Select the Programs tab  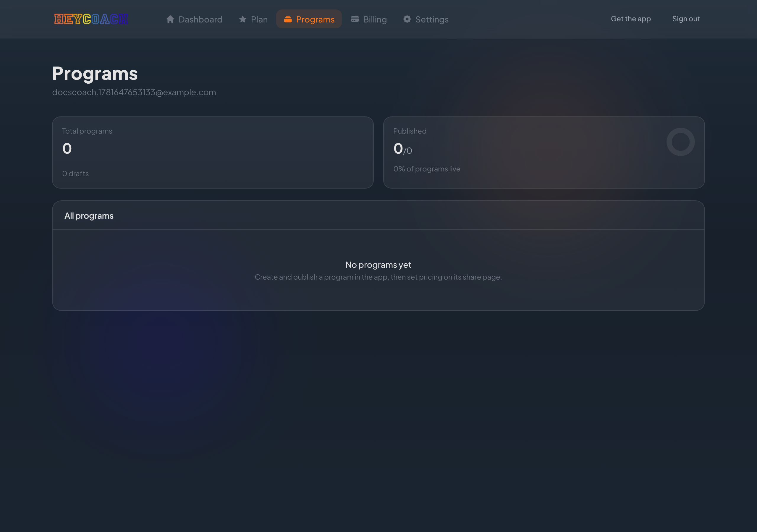tap(309, 19)
